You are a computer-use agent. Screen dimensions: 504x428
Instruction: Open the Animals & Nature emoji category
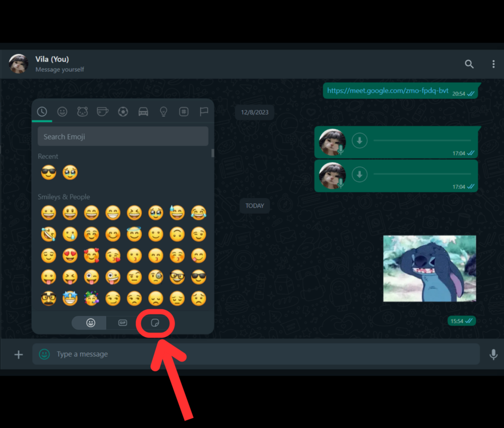point(83,112)
